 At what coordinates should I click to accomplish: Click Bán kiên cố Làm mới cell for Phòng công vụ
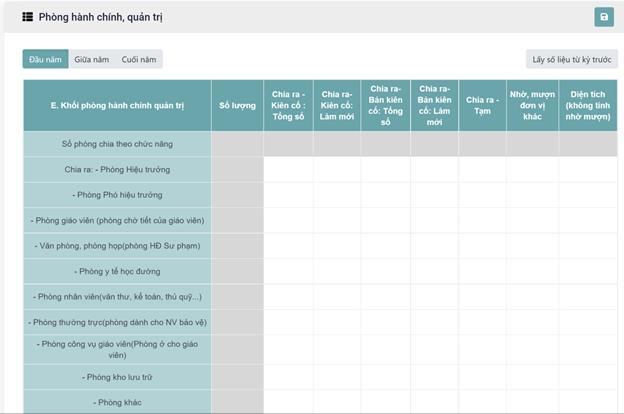[x=434, y=349]
